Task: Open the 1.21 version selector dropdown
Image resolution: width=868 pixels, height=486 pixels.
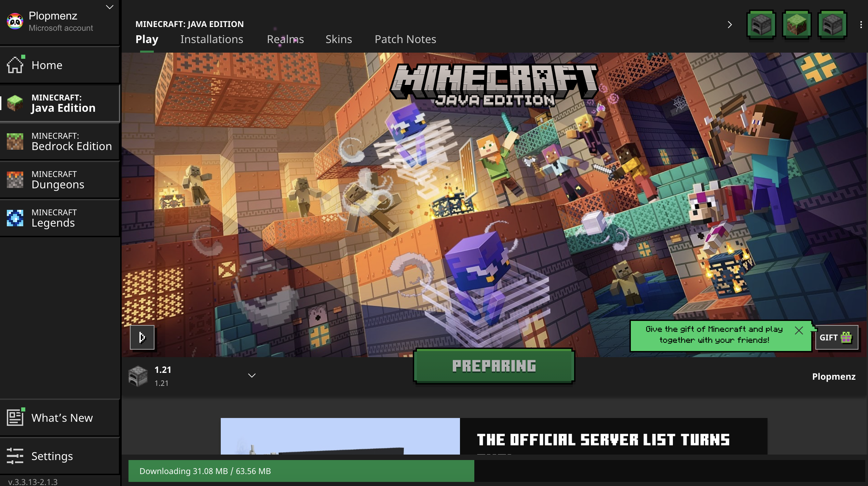Action: (x=252, y=376)
